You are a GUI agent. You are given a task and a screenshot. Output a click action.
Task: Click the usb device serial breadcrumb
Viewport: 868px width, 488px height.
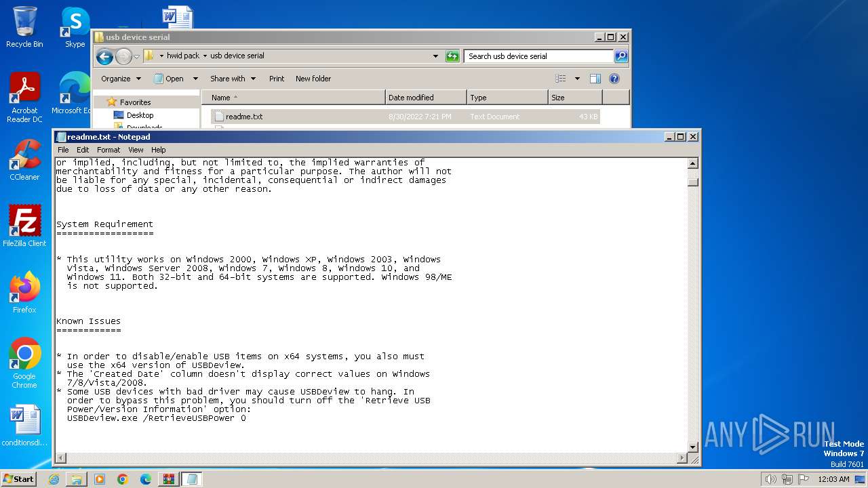point(237,56)
